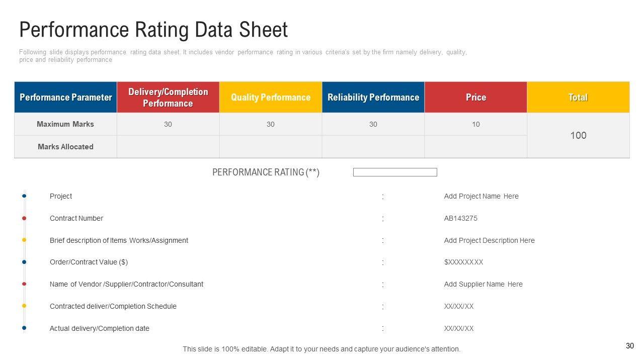Select the Total value 100 cell

(578, 135)
